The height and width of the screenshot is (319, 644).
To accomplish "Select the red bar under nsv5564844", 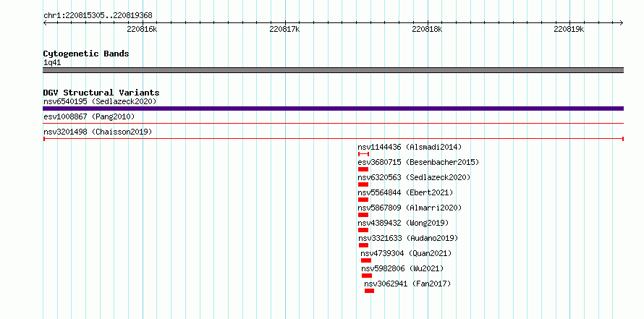I will (363, 200).
